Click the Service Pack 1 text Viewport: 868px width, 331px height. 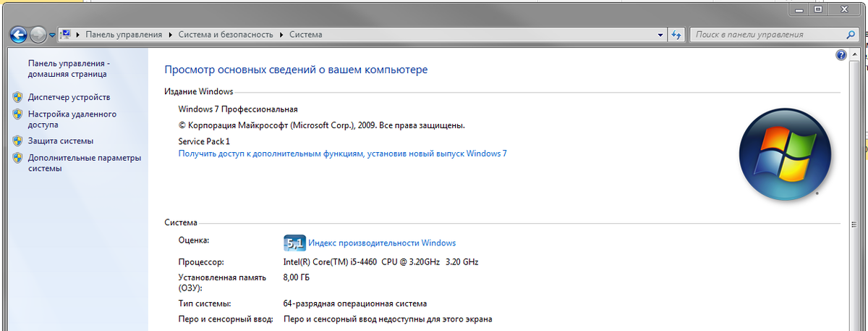click(204, 141)
